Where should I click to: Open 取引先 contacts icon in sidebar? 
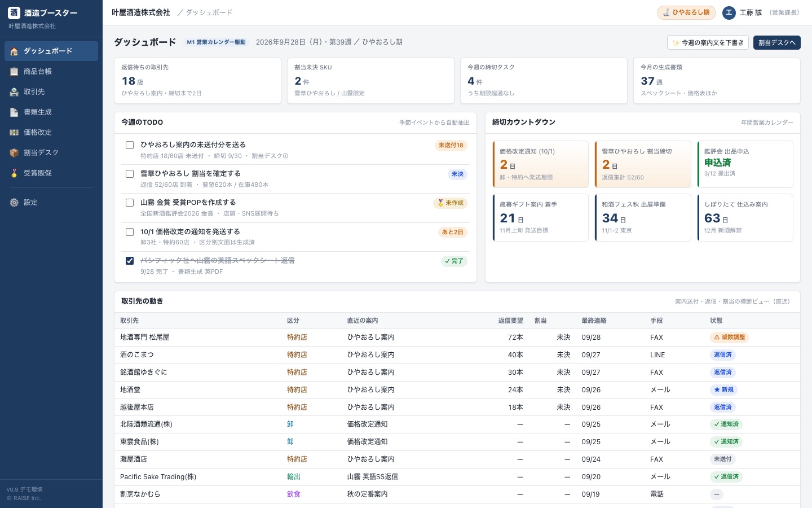[14, 92]
